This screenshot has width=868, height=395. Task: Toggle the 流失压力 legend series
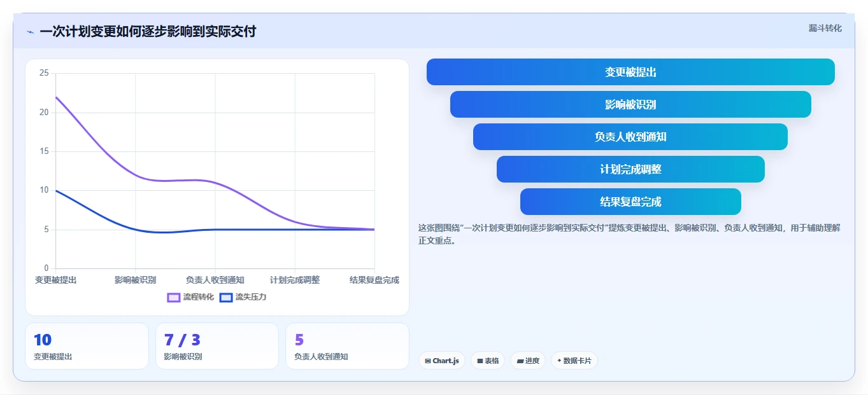pos(243,297)
